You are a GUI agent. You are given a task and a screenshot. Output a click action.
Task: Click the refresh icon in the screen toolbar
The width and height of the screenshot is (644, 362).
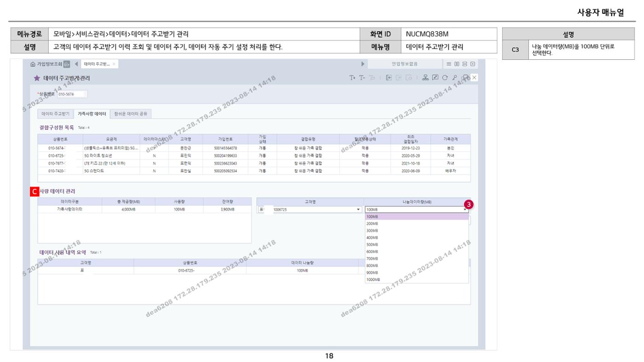click(x=445, y=78)
